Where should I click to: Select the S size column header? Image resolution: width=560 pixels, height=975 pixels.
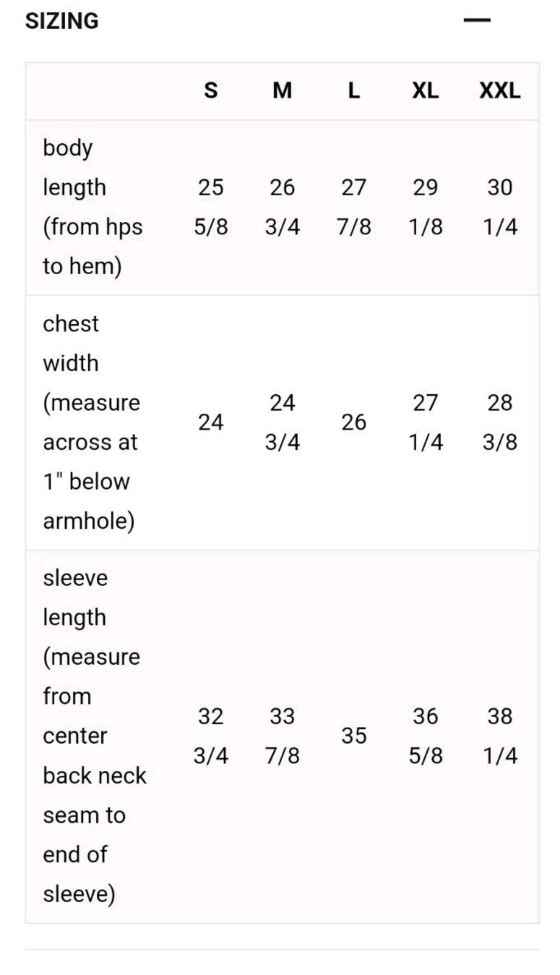211,91
